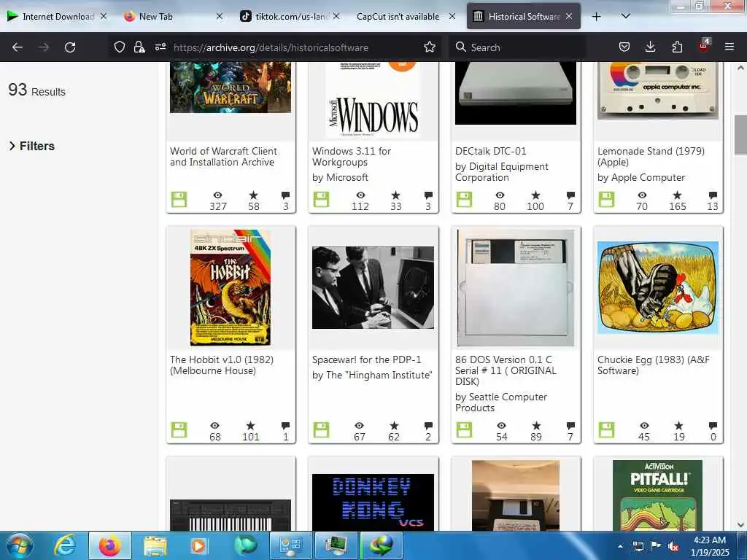Click the Chuckie Egg artwork thumbnail

658,287
